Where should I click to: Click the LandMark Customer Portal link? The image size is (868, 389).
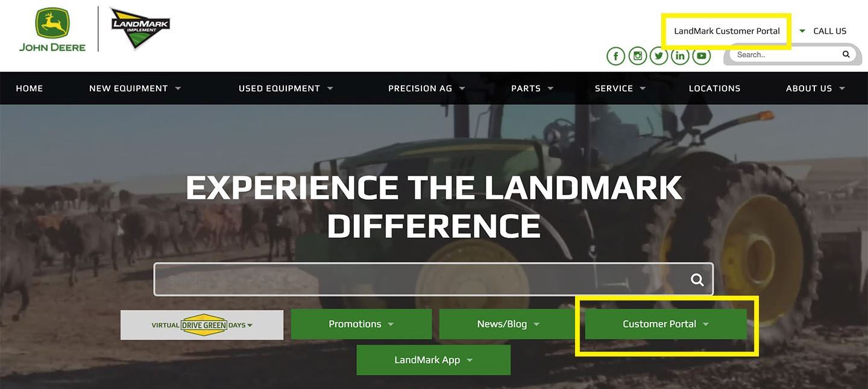point(727,31)
